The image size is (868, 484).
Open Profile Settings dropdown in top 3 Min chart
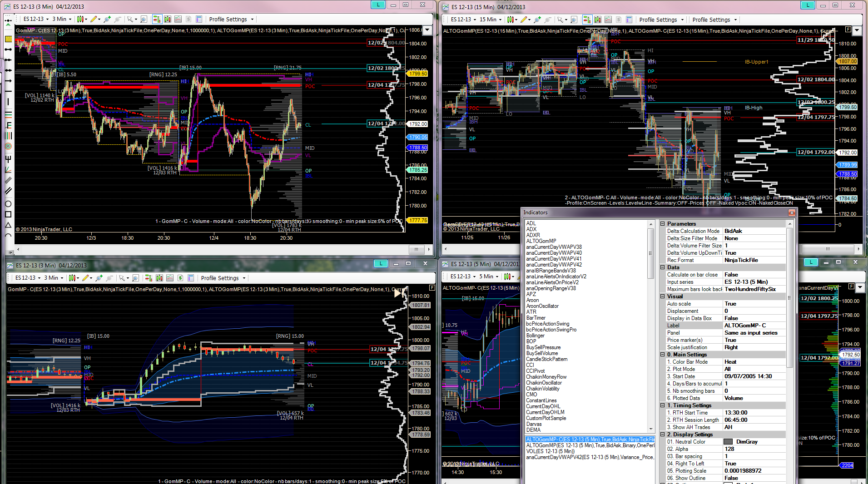[231, 19]
